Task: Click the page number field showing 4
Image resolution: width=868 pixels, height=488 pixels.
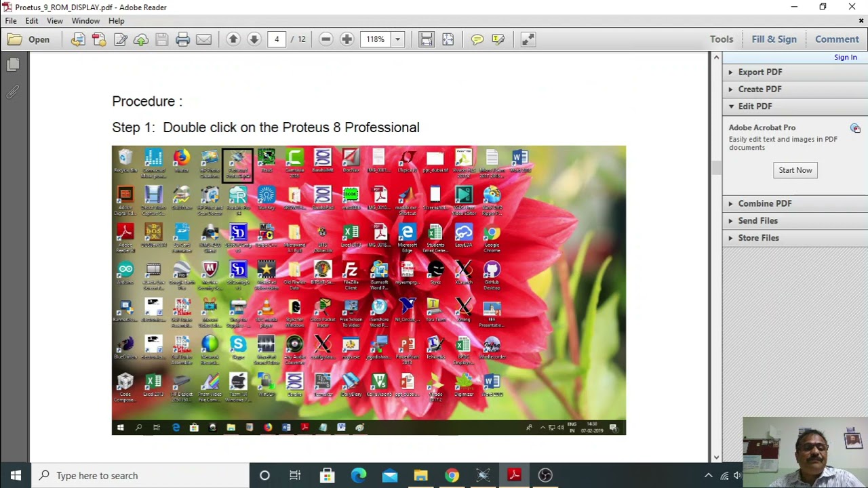Action: click(x=277, y=39)
